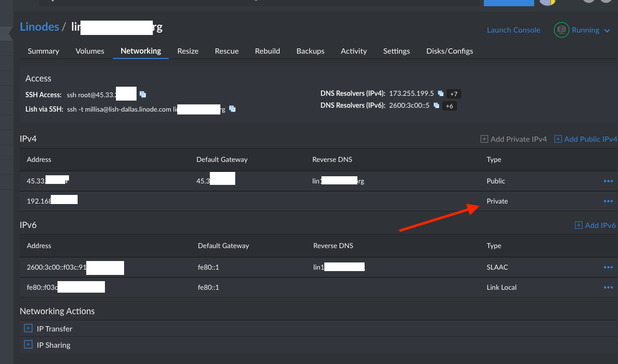The height and width of the screenshot is (364, 618).
Task: Click the 173.255.199.5 resolver address
Action: [411, 93]
